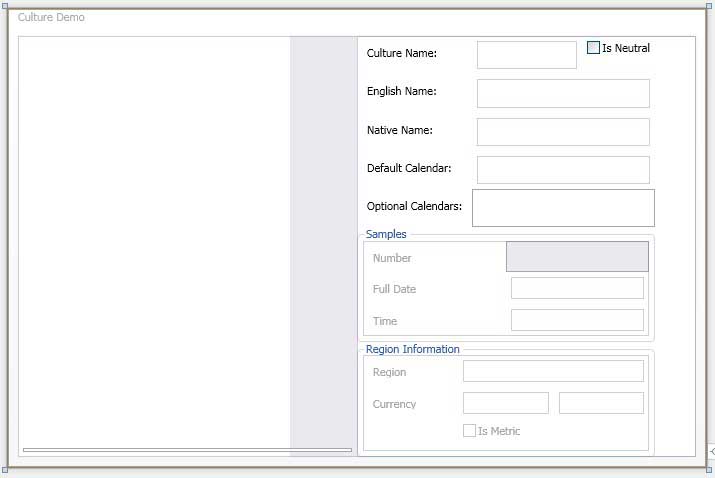This screenshot has width=715, height=478.
Task: Click the gray Number sample field
Action: 577,257
